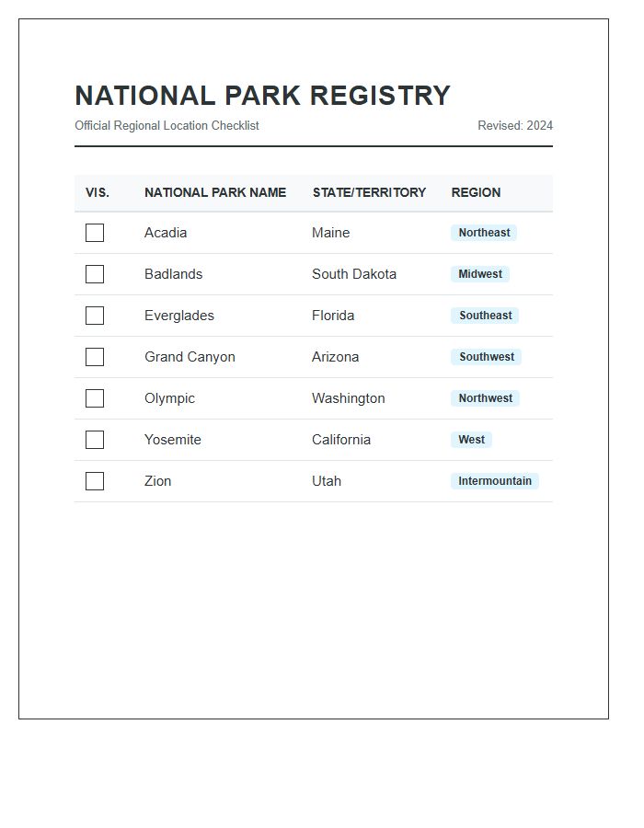Image resolution: width=644 pixels, height=828 pixels.
Task: Click the Everglades park name
Action: (x=179, y=316)
